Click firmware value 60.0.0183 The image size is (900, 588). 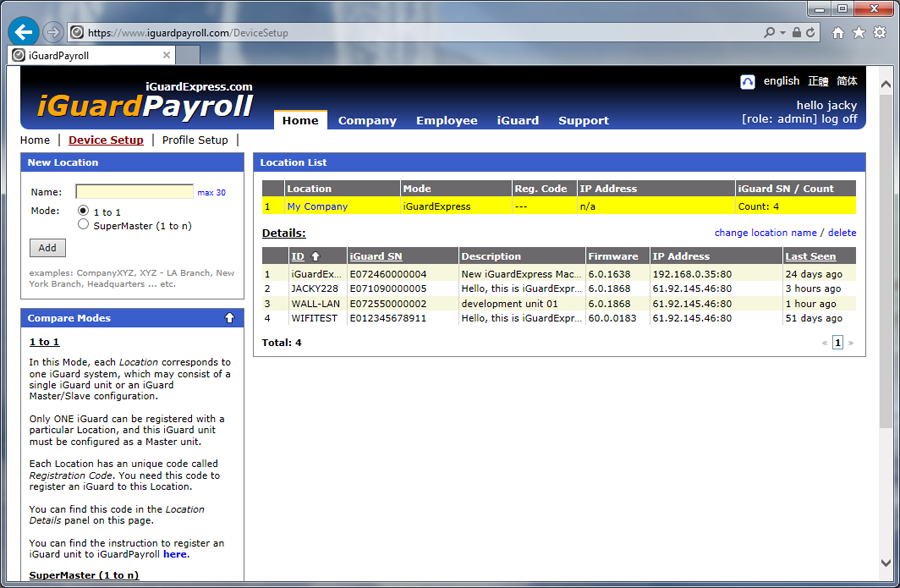tap(612, 318)
